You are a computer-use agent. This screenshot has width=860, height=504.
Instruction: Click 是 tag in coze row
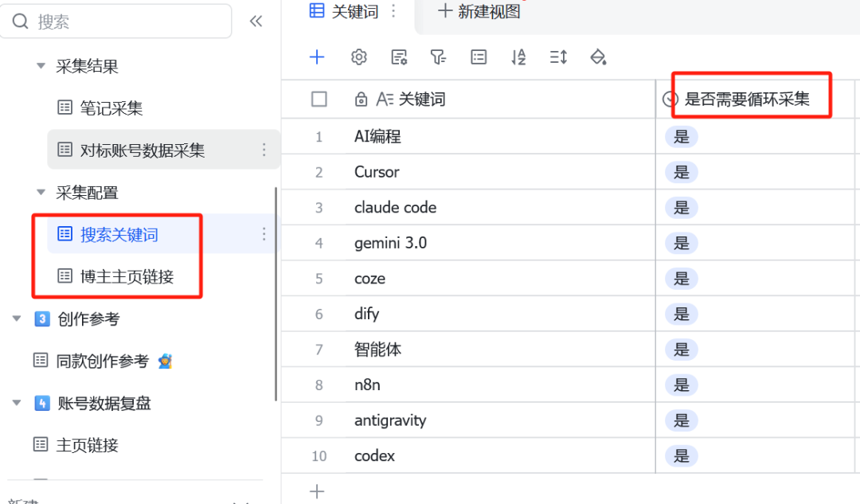(681, 279)
